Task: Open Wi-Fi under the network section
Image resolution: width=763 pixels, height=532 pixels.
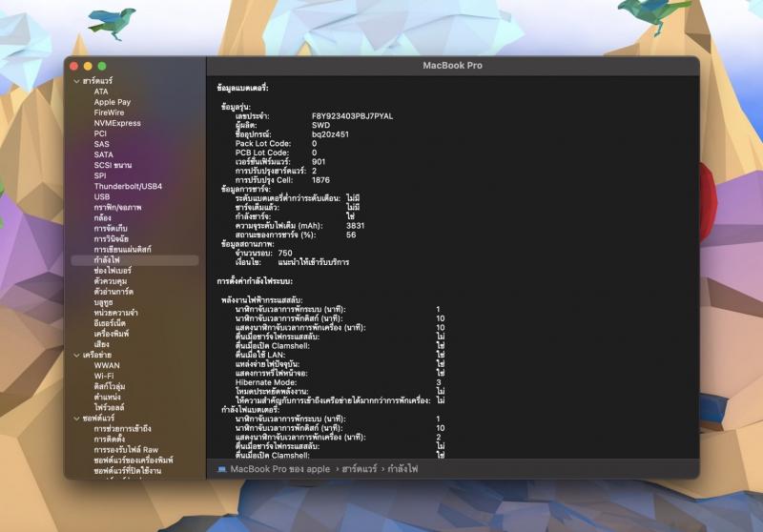Action: (104, 376)
